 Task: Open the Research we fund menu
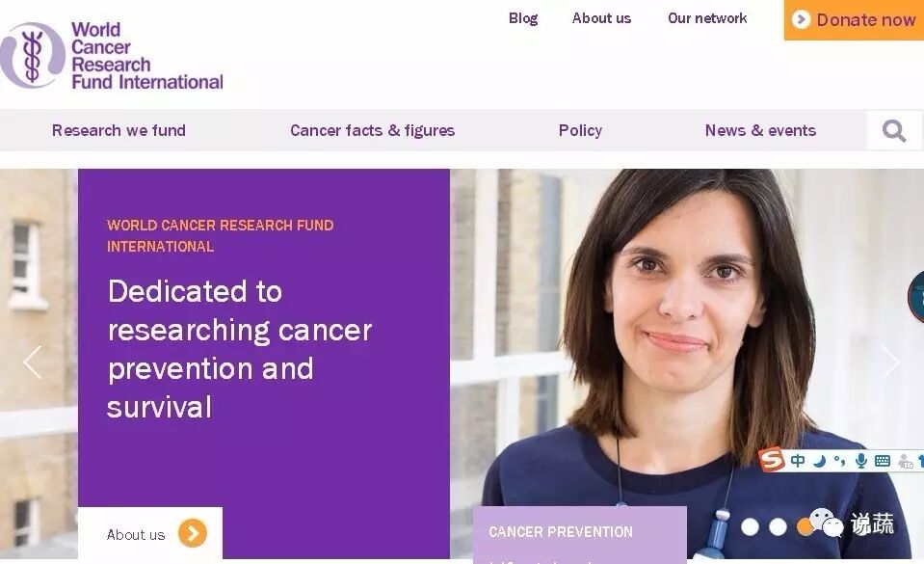(119, 130)
